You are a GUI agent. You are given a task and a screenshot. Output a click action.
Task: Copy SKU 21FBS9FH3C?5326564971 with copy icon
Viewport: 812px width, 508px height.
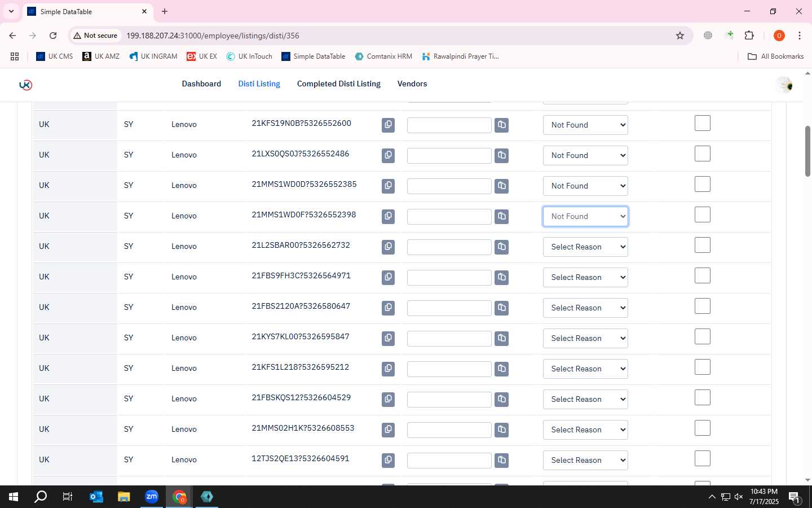[388, 277]
